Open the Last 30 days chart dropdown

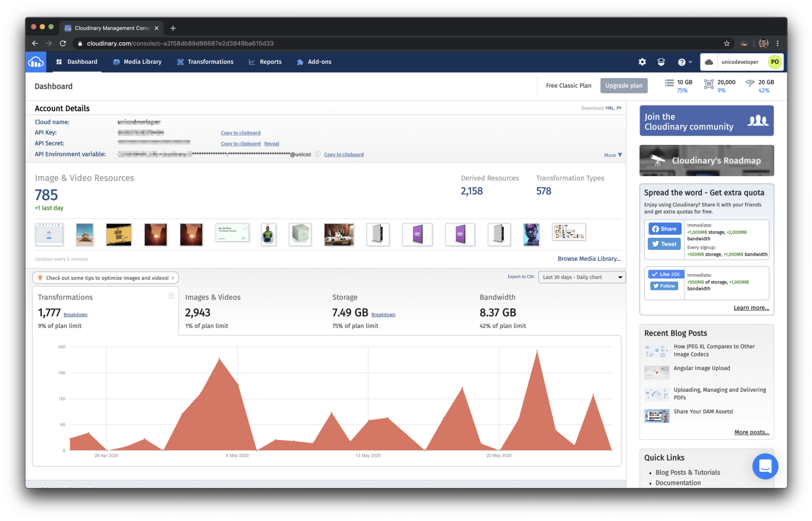pos(582,278)
